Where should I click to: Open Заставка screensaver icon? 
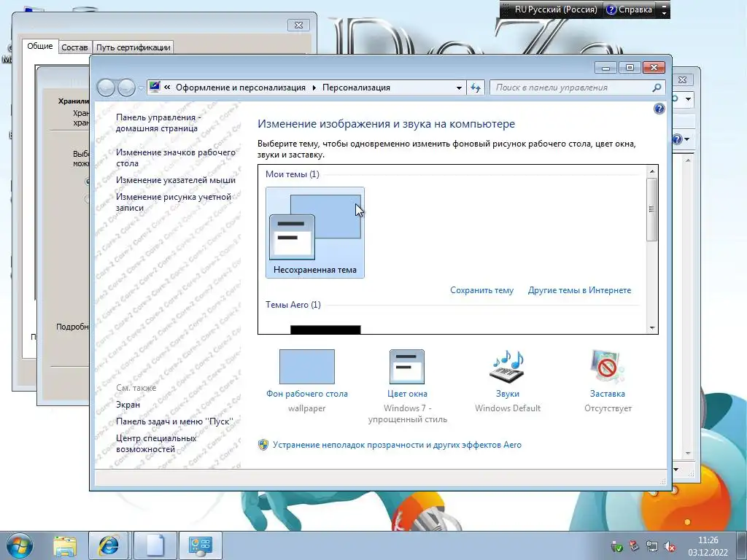[607, 367]
